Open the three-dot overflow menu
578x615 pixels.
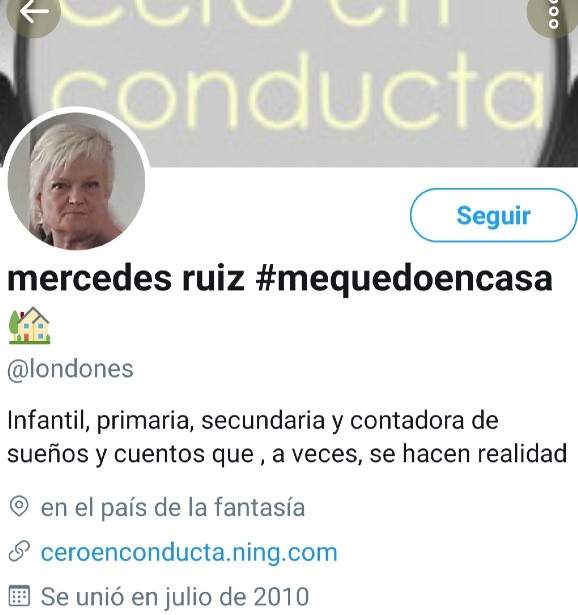[553, 14]
